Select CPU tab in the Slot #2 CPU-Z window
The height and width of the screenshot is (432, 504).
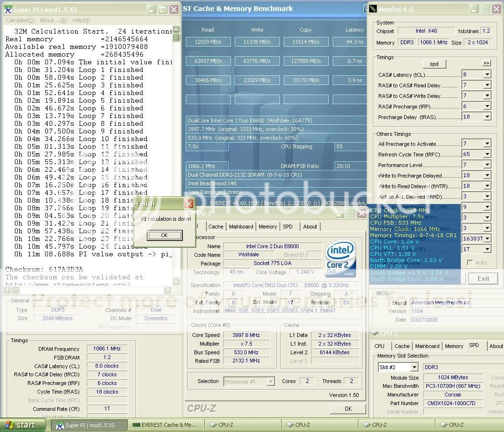(379, 346)
